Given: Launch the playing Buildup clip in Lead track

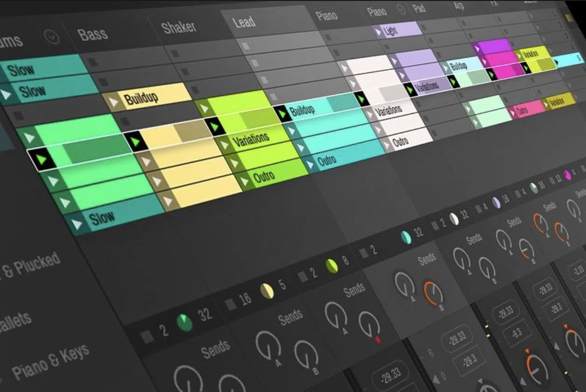Looking at the screenshot, I should tap(281, 113).
